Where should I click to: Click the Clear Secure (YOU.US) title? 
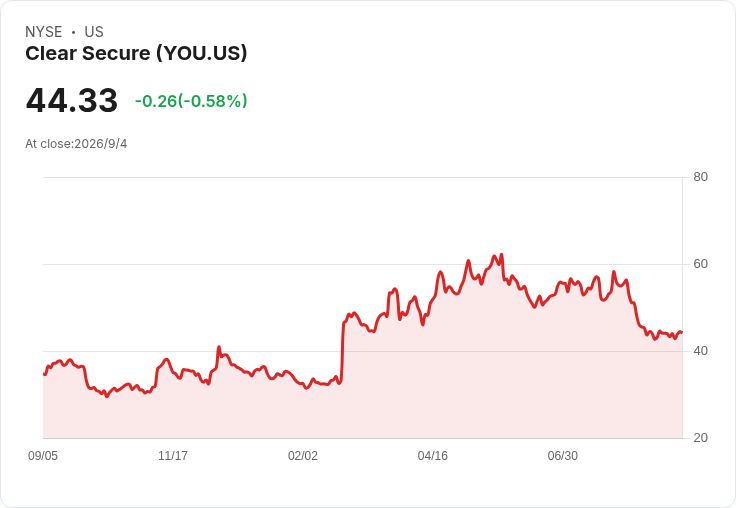pyautogui.click(x=136, y=54)
